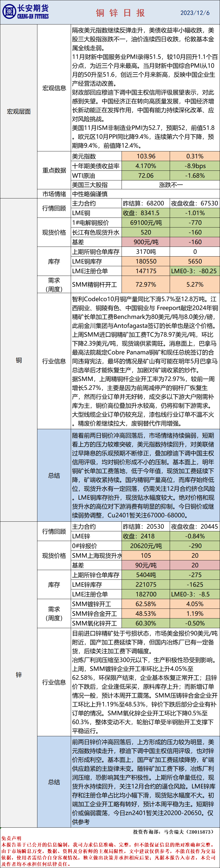
Task: Select 投资咨询部 马舍瑞夫 advisor line
Action: (x=173, y=832)
